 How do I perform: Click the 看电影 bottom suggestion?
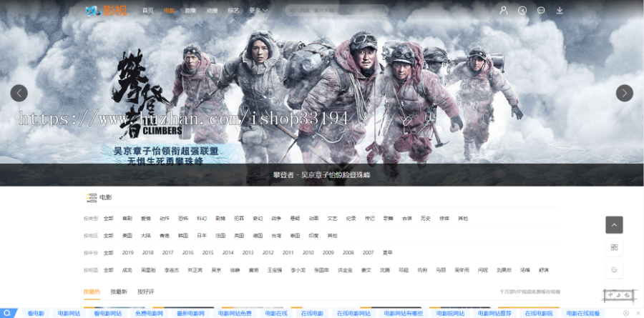[36, 314]
